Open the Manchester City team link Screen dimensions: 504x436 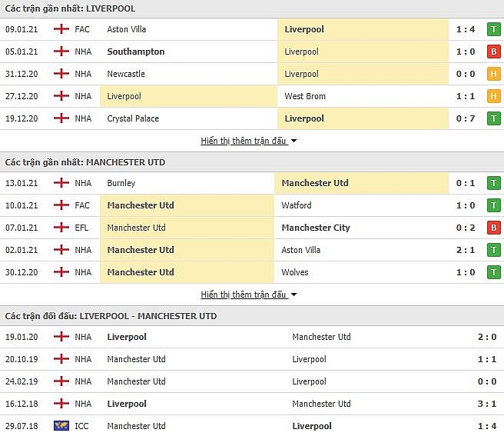pyautogui.click(x=316, y=228)
